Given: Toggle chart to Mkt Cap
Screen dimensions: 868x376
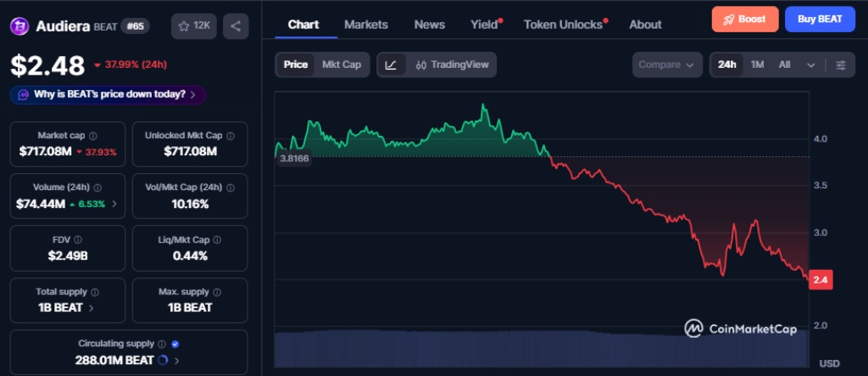Looking at the screenshot, I should pyautogui.click(x=342, y=65).
